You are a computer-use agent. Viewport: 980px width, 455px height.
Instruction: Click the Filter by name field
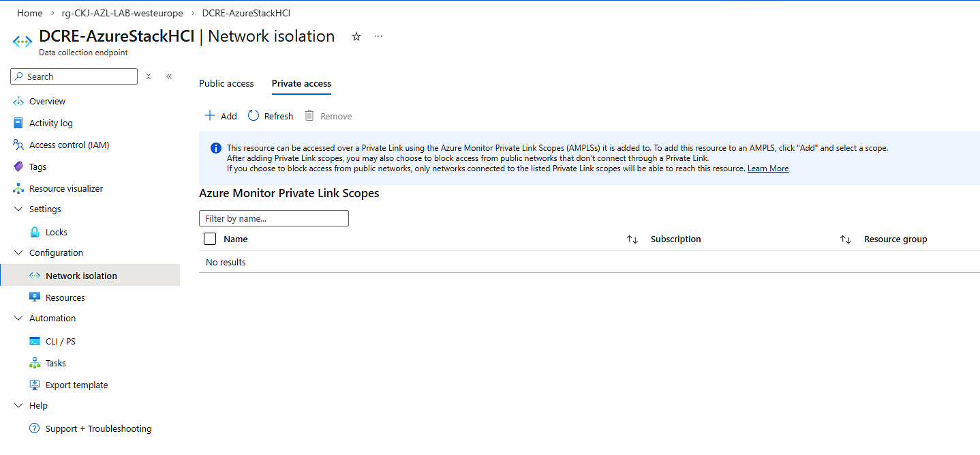point(273,218)
